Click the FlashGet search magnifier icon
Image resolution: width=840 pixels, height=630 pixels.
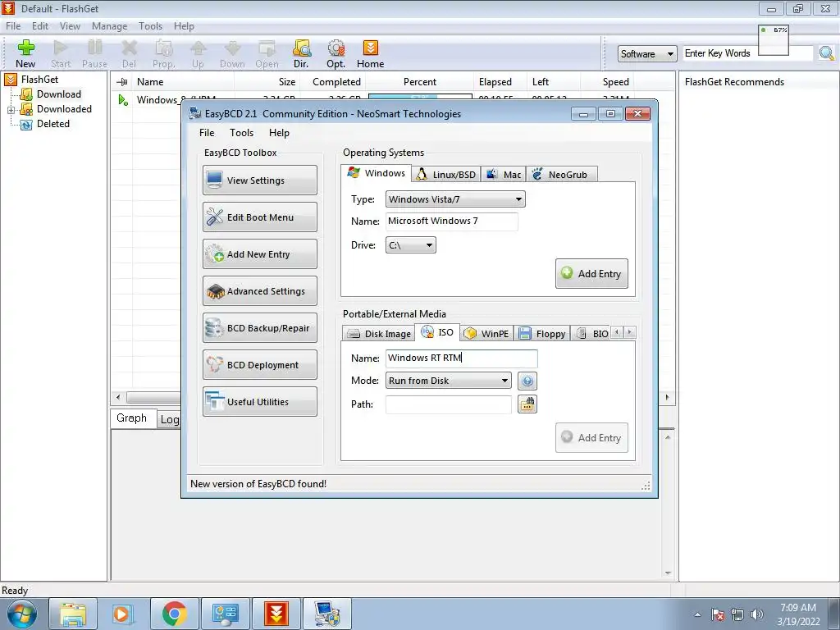tap(827, 53)
